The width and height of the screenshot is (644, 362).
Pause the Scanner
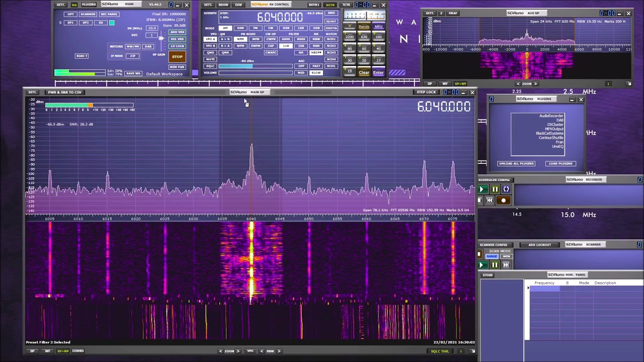click(x=495, y=265)
